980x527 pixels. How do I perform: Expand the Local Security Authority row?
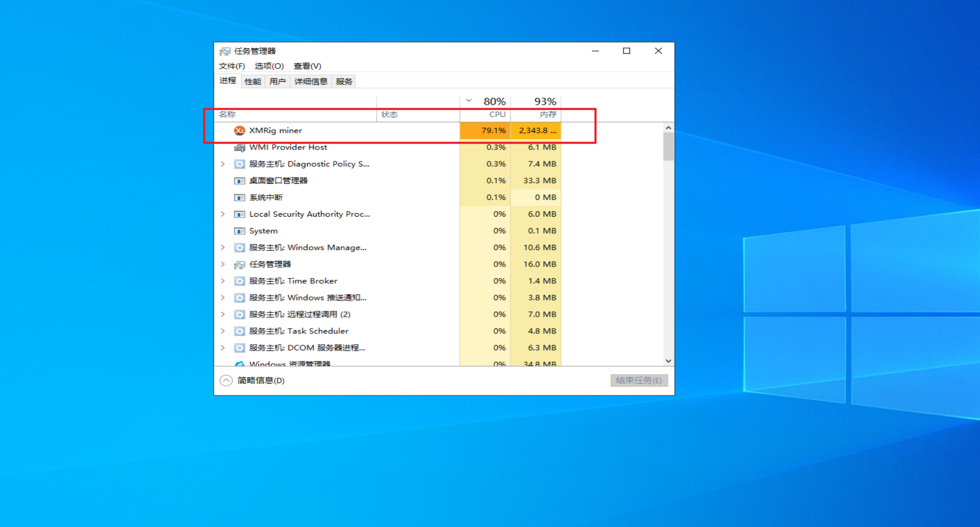click(x=223, y=214)
